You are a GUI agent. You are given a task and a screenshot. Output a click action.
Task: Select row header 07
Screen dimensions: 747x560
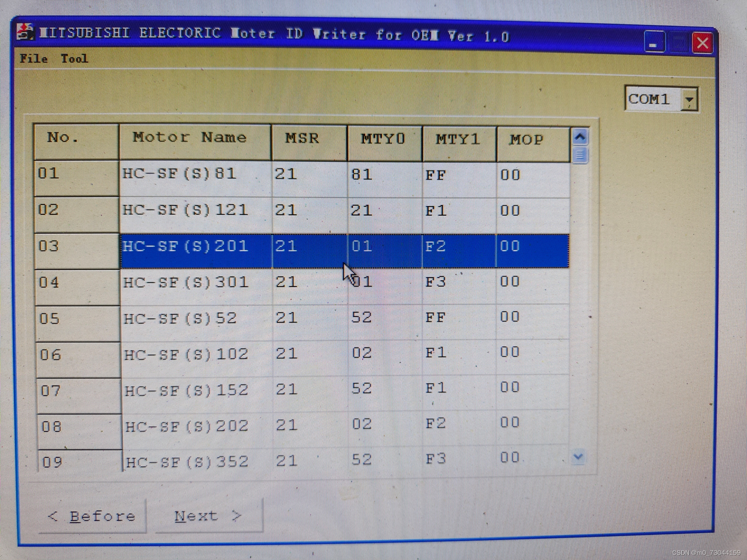tap(79, 396)
